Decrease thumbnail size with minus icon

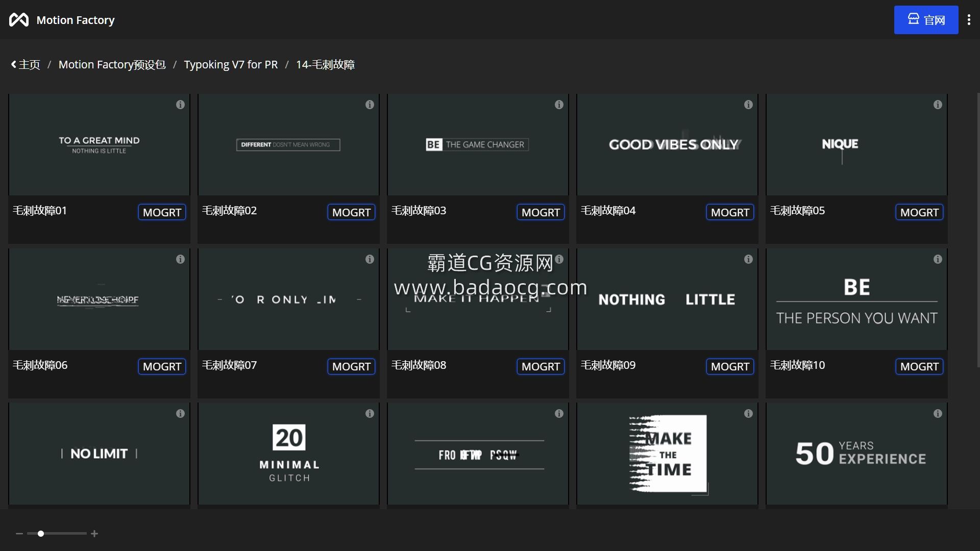(x=19, y=534)
